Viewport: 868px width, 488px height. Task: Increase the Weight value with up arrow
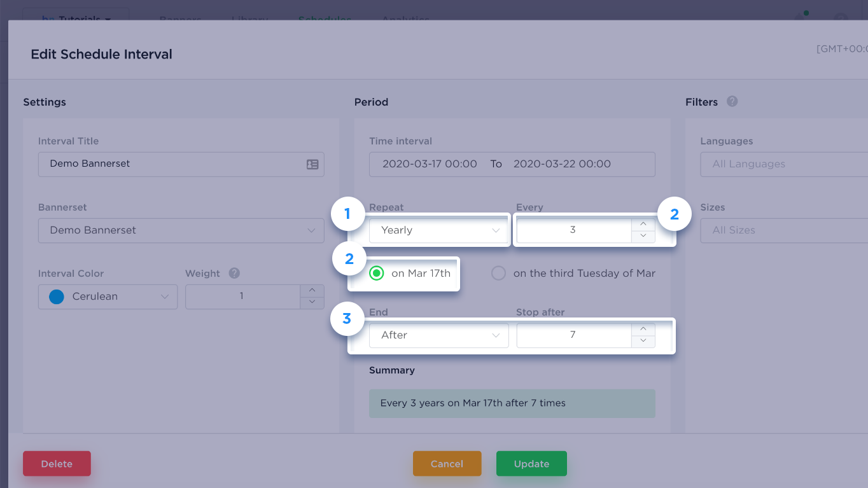(x=312, y=290)
